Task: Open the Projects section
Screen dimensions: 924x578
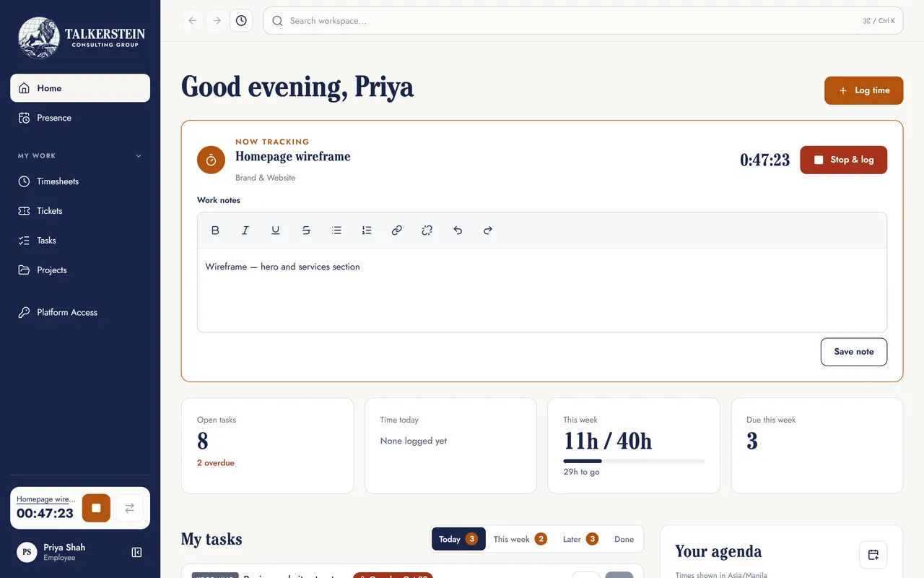Action: click(x=80, y=270)
